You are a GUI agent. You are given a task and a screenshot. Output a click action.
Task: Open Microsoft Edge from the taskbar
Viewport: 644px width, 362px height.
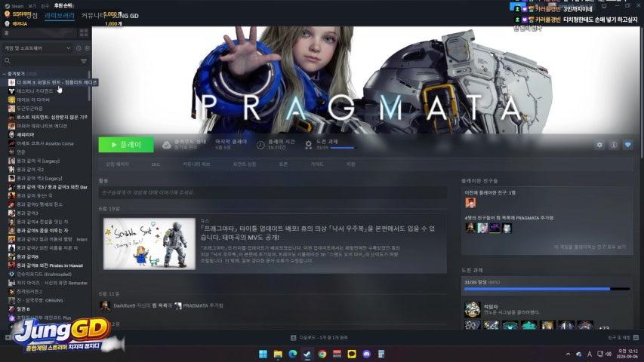point(293,354)
